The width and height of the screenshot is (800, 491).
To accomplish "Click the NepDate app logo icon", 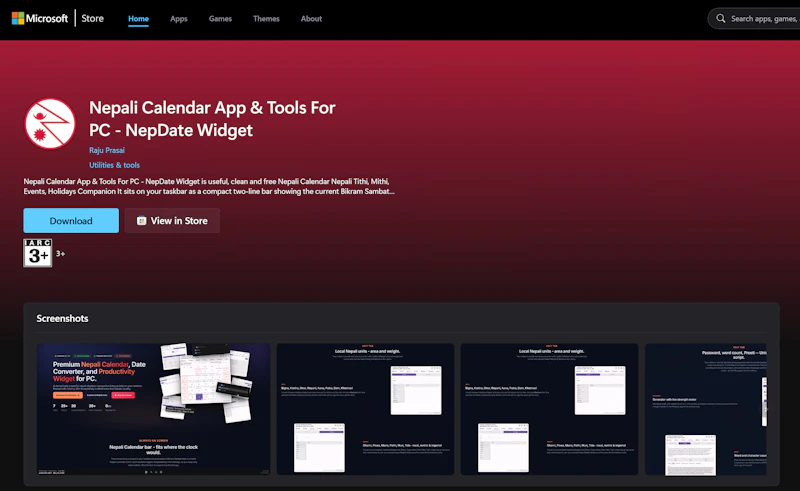I will 50,124.
